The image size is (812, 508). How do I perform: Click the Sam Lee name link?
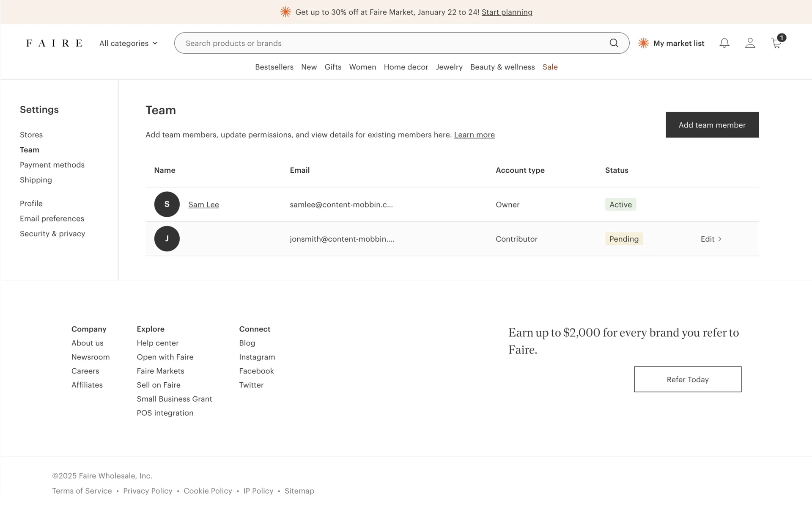pyautogui.click(x=203, y=204)
